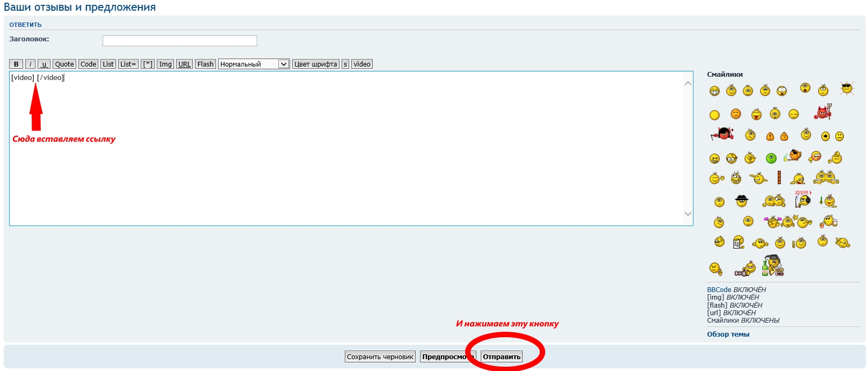
Task: Open the "Цвет шрифта" font color picker
Action: coord(316,64)
